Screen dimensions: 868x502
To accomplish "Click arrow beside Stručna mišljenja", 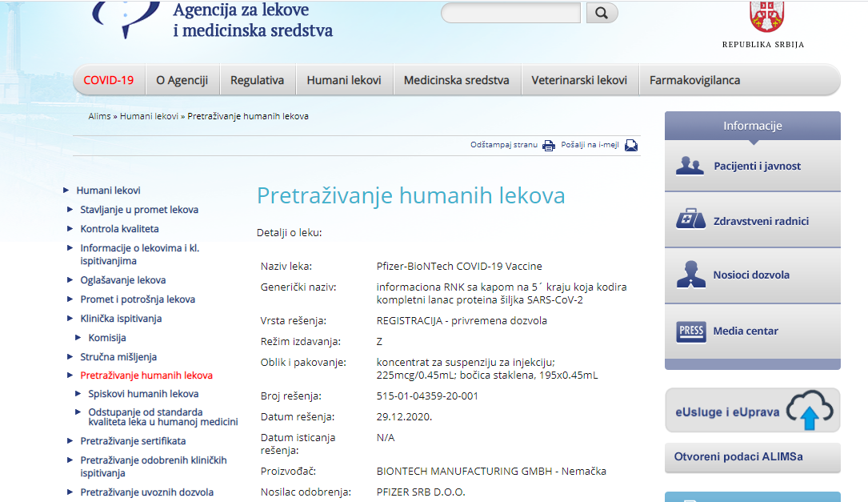I will click(x=70, y=357).
